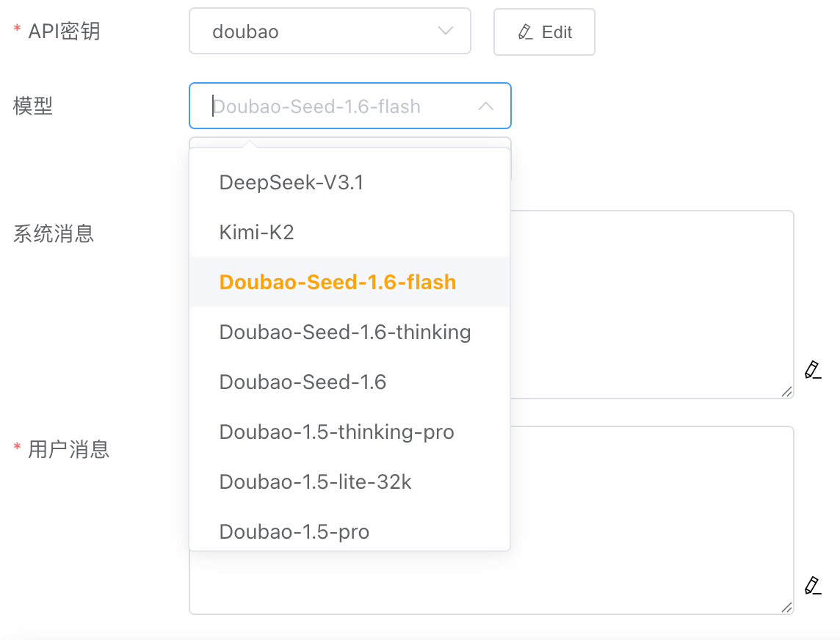Click the 系统消息 text area resize handle
This screenshot has height=640, width=840.
[787, 393]
